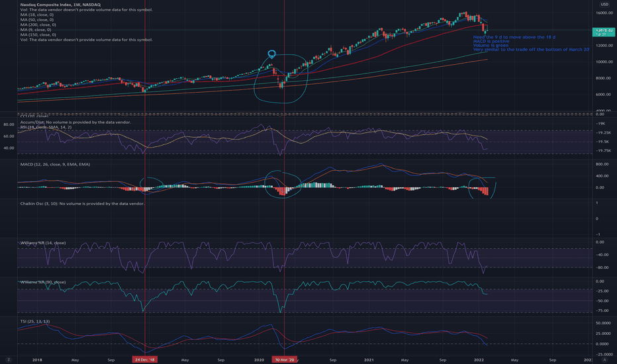Select the MA (50, close, 0) legend

coord(37,20)
